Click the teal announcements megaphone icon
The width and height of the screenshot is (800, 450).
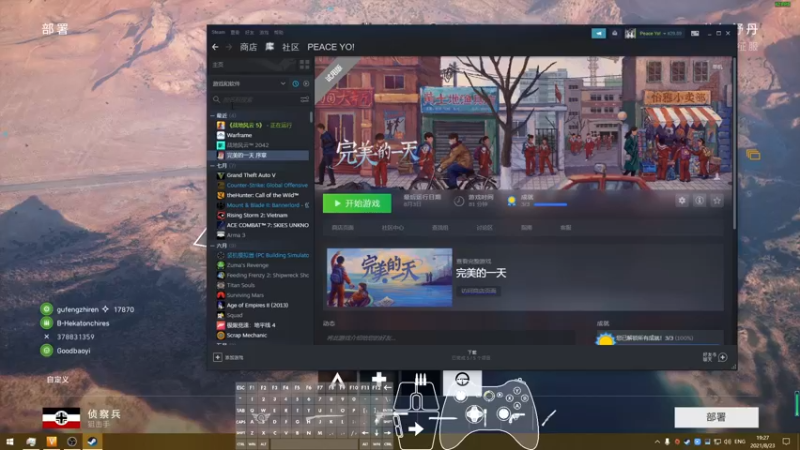point(598,33)
